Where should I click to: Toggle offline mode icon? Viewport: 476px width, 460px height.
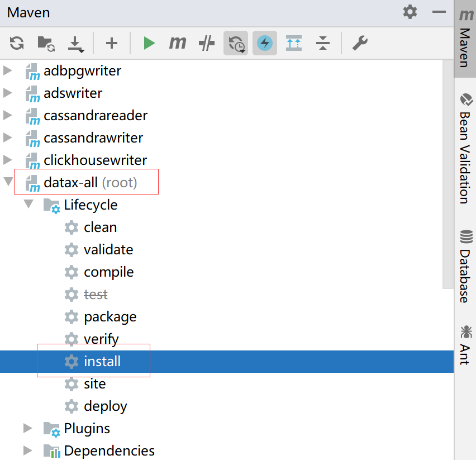point(206,43)
